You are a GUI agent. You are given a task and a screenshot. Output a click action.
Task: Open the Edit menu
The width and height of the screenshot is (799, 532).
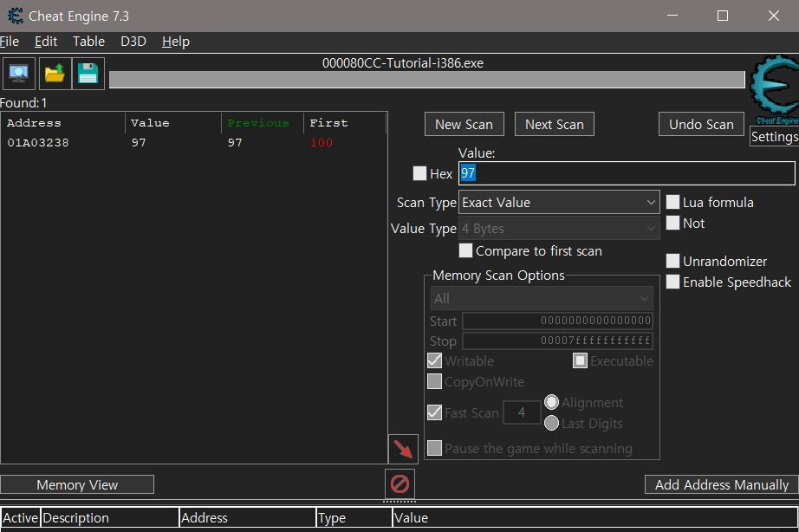[46, 42]
